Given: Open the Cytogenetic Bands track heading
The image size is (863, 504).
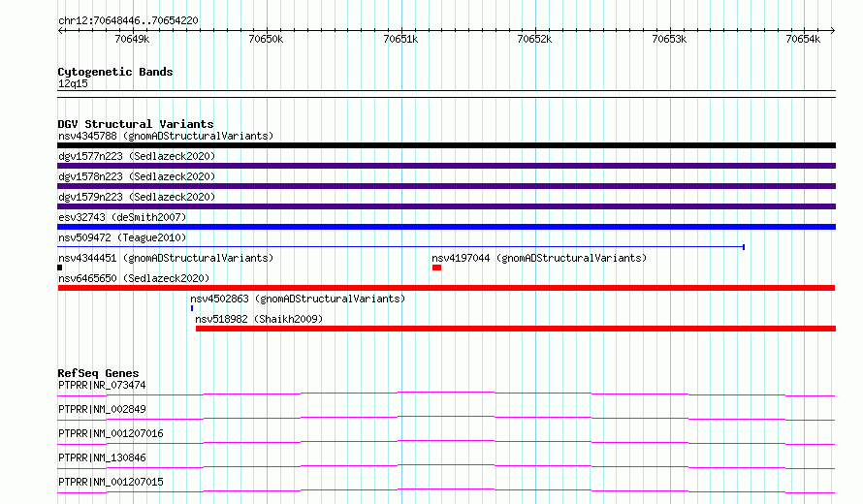Looking at the screenshot, I should click(x=115, y=72).
